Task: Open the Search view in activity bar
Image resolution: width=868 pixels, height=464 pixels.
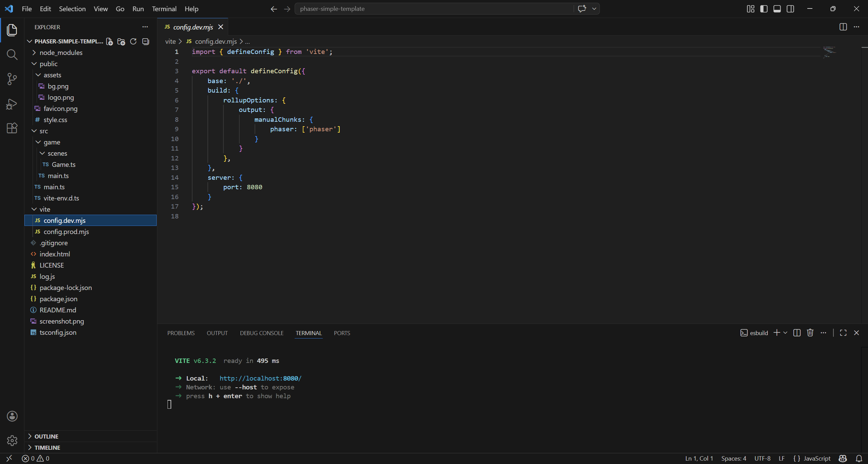Action: click(x=12, y=55)
